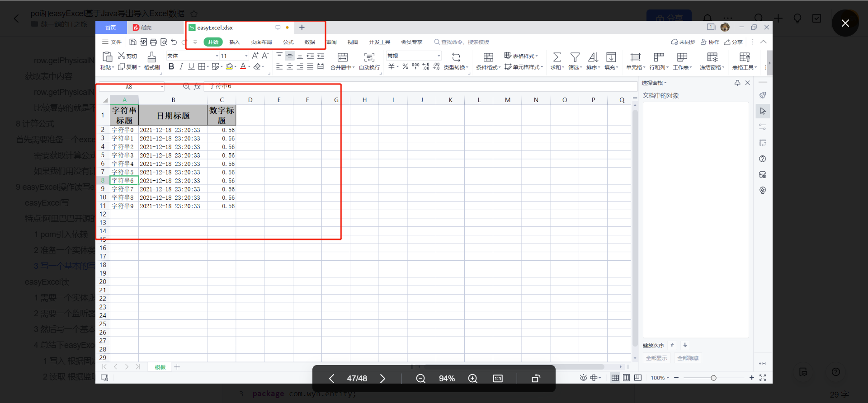Zoom in the image viewer

[472, 379]
